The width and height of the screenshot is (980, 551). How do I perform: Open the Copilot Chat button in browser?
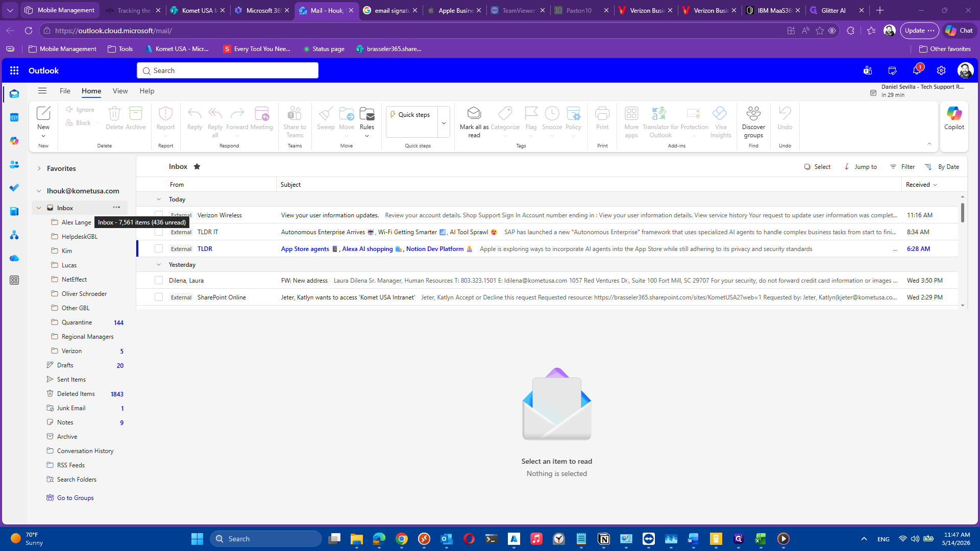(x=959, y=31)
